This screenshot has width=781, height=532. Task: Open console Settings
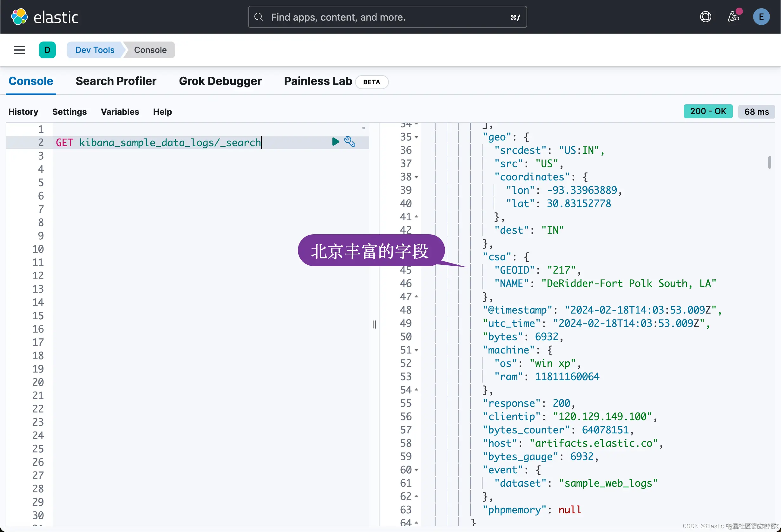click(x=69, y=112)
